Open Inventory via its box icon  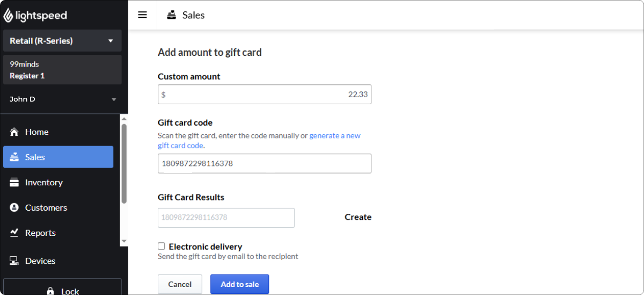14,183
